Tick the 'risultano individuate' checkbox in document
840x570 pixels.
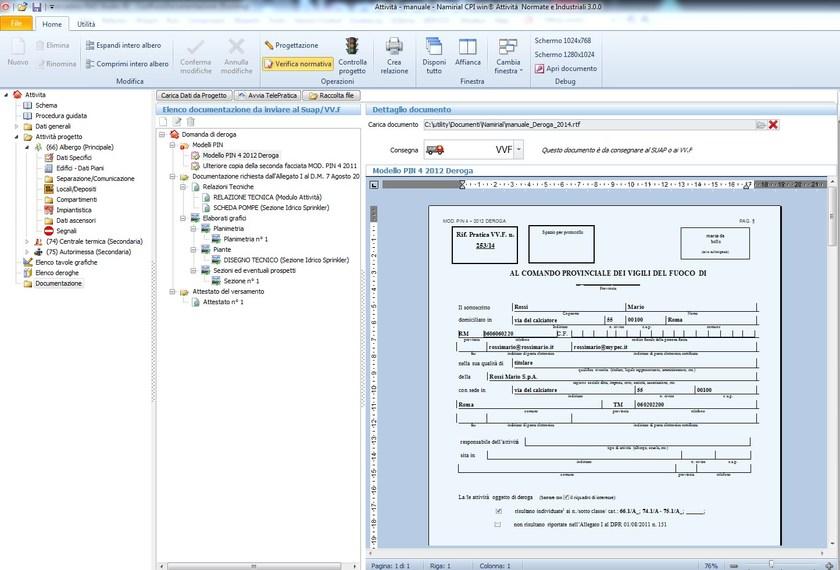(x=499, y=510)
